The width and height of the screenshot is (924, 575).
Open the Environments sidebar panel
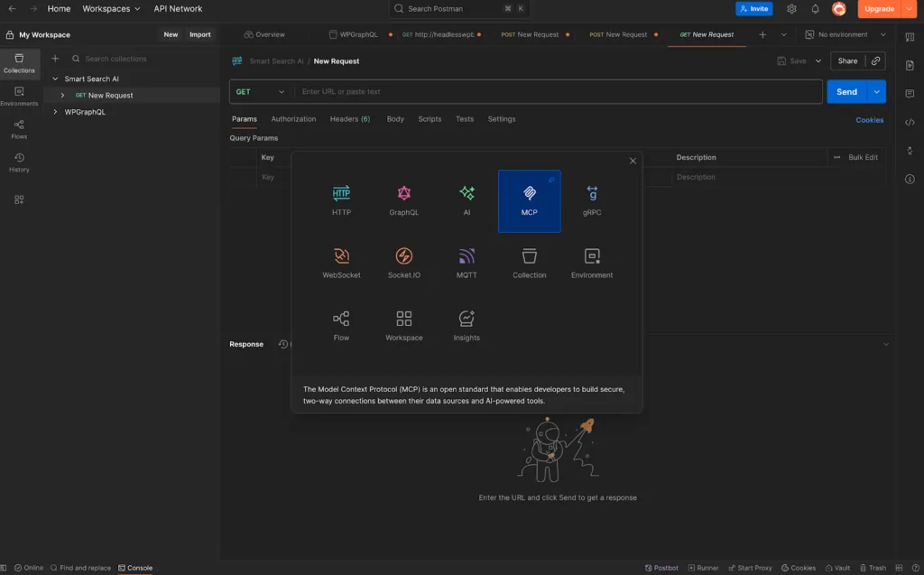tap(19, 96)
